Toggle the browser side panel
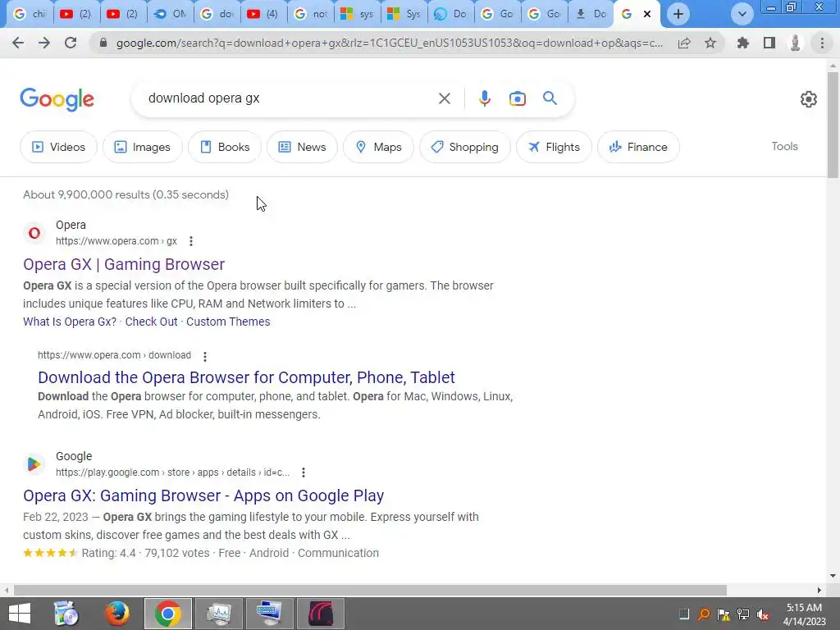Viewport: 840px width, 630px height. coord(769,43)
